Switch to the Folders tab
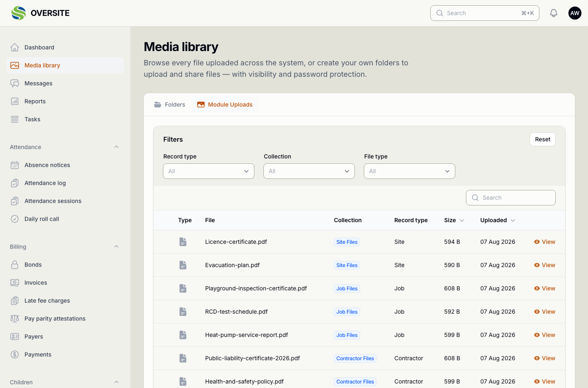Image resolution: width=588 pixels, height=388 pixels. 169,105
